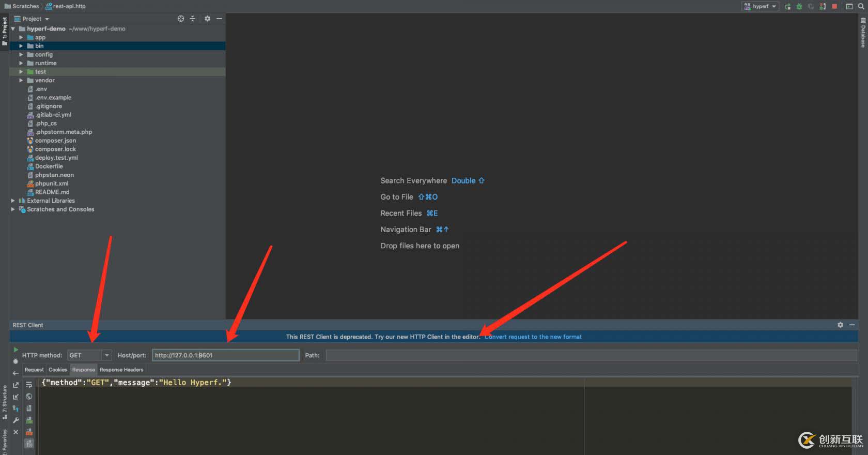Click Convert request to the new format link
This screenshot has width=868, height=455.
533,337
